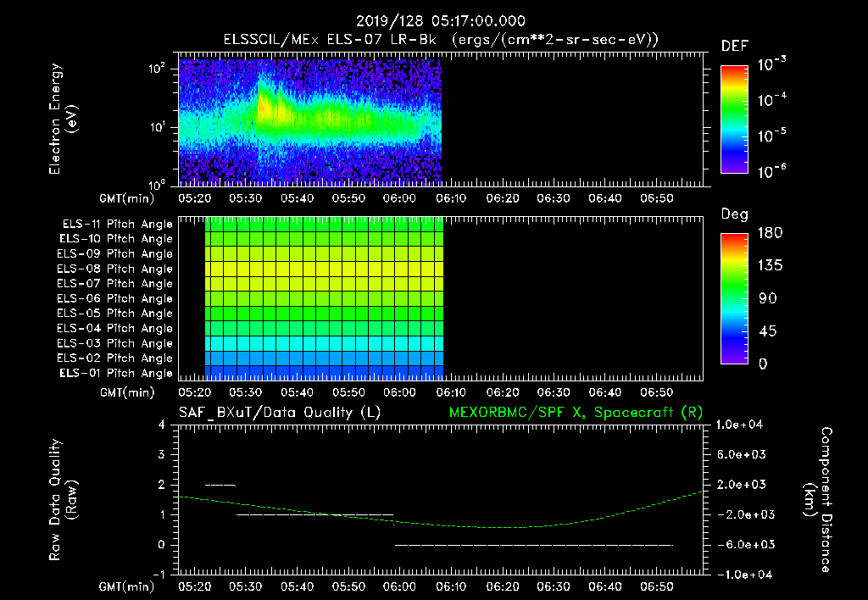Image resolution: width=868 pixels, height=600 pixels.
Task: Click the 135 value on Deg scale
Action: pos(770,266)
